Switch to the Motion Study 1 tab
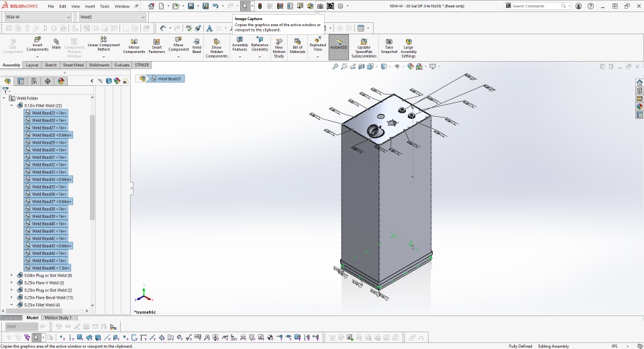Screen dimensions: 644x349 coord(58,317)
